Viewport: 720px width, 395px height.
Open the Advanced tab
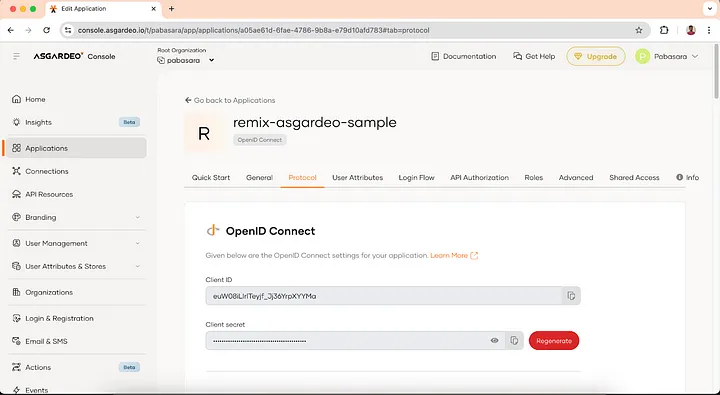click(x=576, y=178)
